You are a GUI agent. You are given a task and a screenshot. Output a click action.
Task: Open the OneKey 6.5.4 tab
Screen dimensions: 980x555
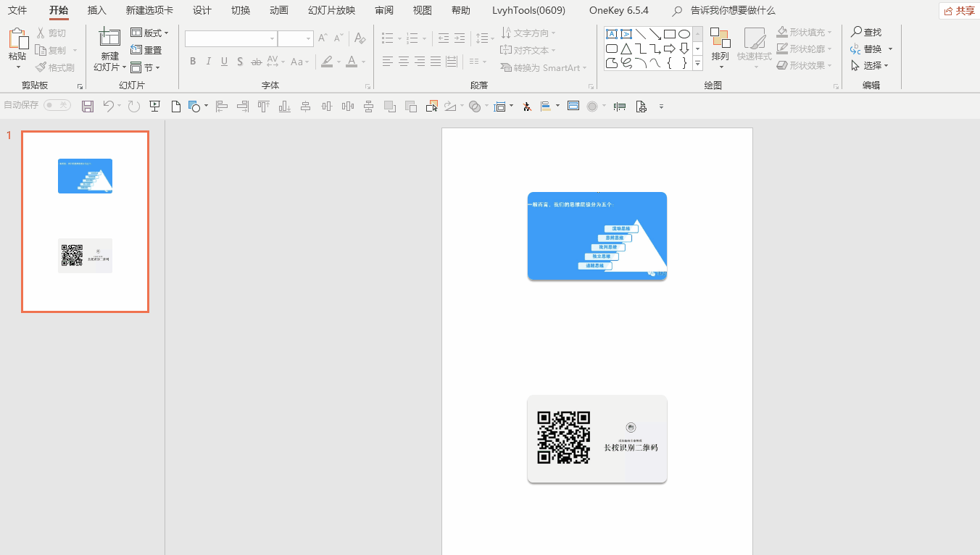coord(618,10)
